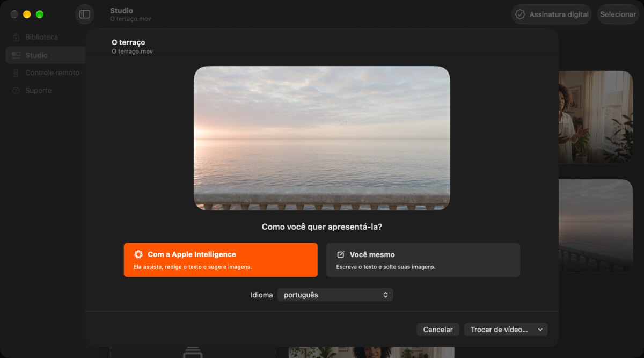The height and width of the screenshot is (358, 644).
Task: Click the sea terrace video preview
Action: coord(322,138)
